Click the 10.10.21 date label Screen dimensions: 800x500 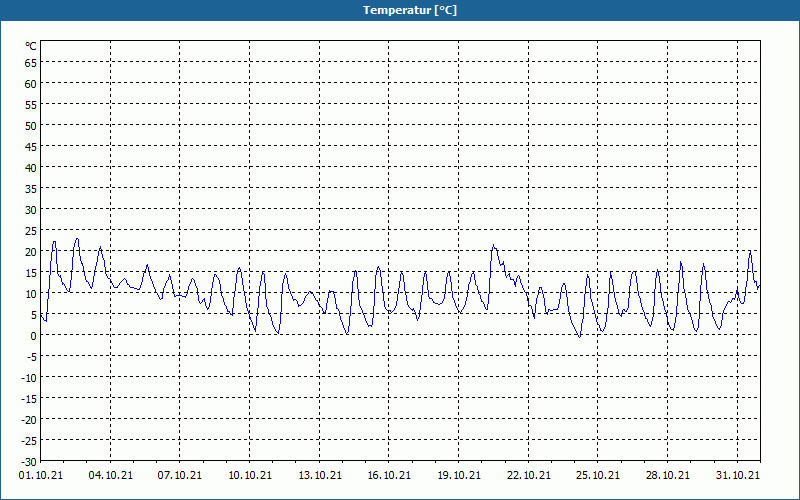point(249,475)
